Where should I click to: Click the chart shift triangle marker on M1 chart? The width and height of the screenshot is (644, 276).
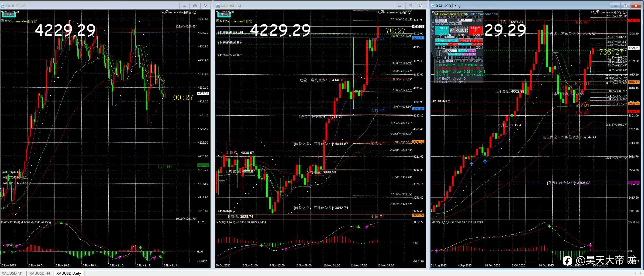pos(167,11)
